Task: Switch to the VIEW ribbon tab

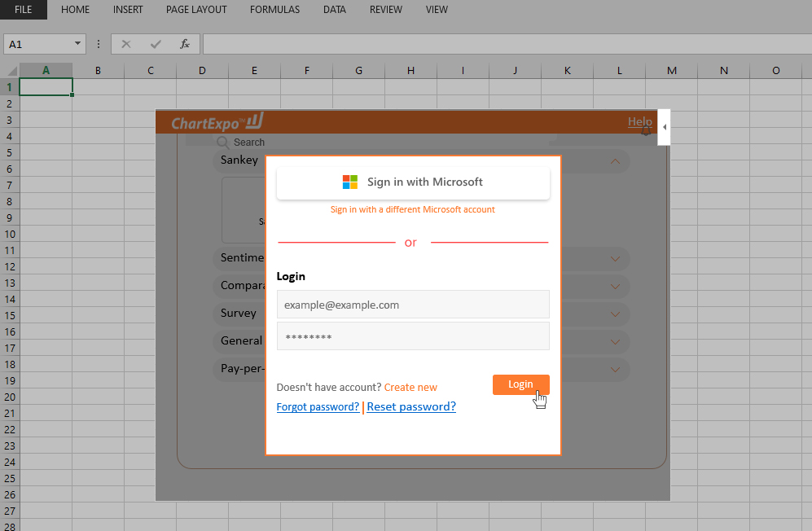Action: (x=437, y=9)
